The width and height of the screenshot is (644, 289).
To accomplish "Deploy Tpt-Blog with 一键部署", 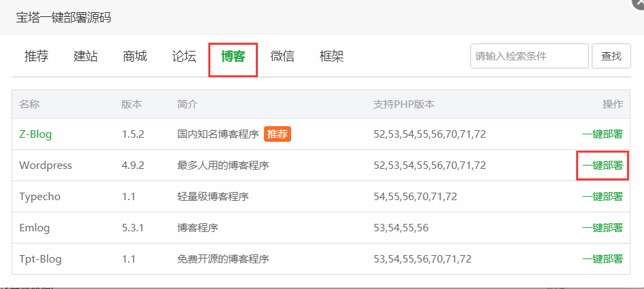I will pyautogui.click(x=603, y=259).
